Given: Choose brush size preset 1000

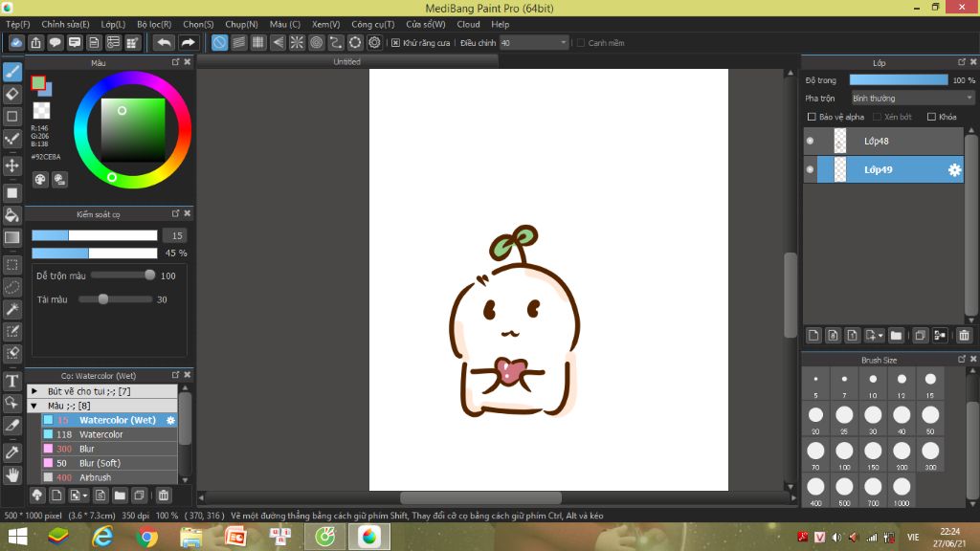Looking at the screenshot, I should pyautogui.click(x=902, y=491).
